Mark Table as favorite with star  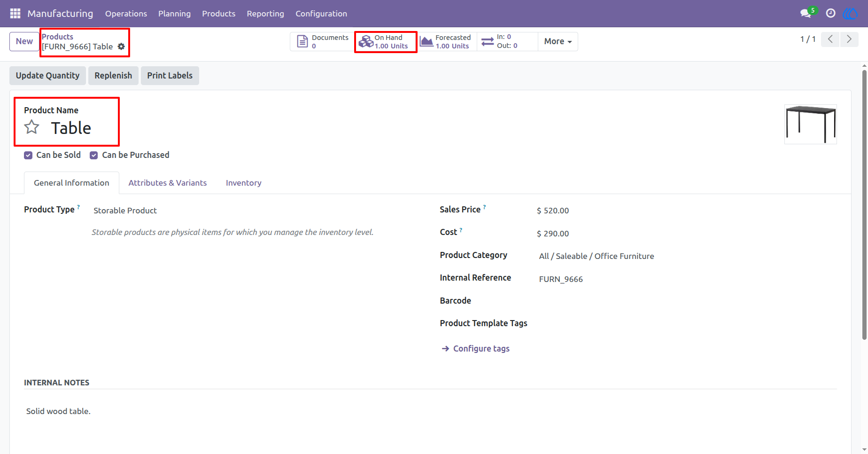click(32, 127)
